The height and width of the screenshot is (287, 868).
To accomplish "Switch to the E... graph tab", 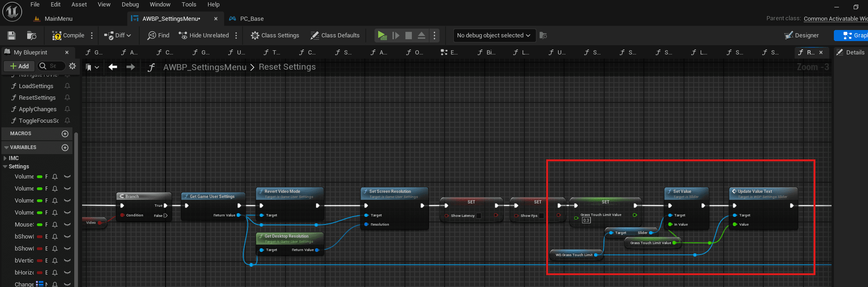I will 450,53.
